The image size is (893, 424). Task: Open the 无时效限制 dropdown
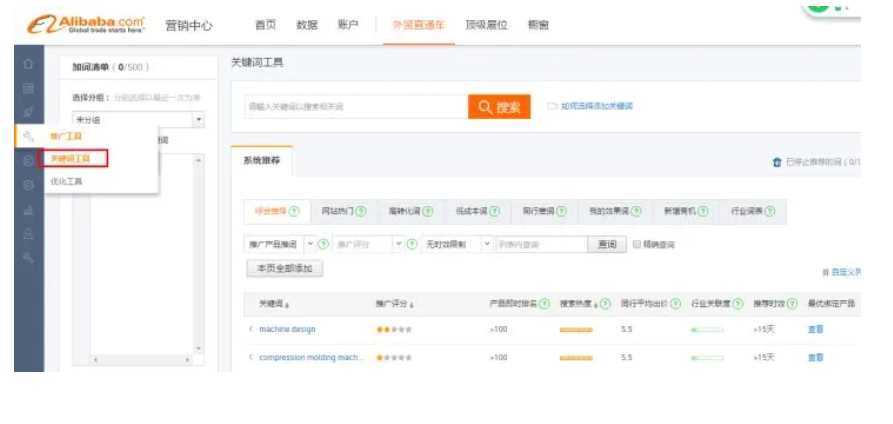[x=457, y=244]
